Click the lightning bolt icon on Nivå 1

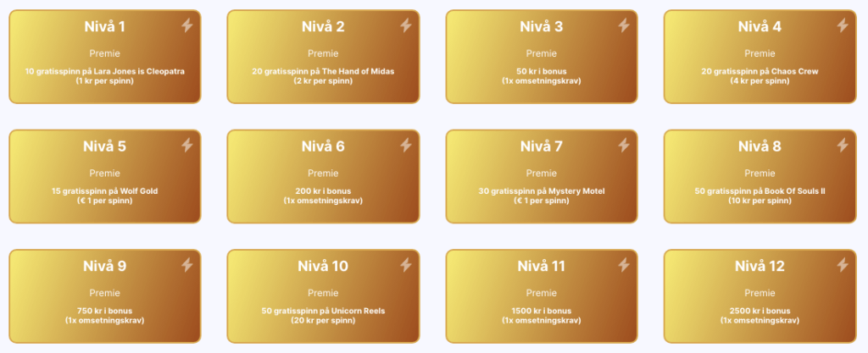click(x=187, y=25)
